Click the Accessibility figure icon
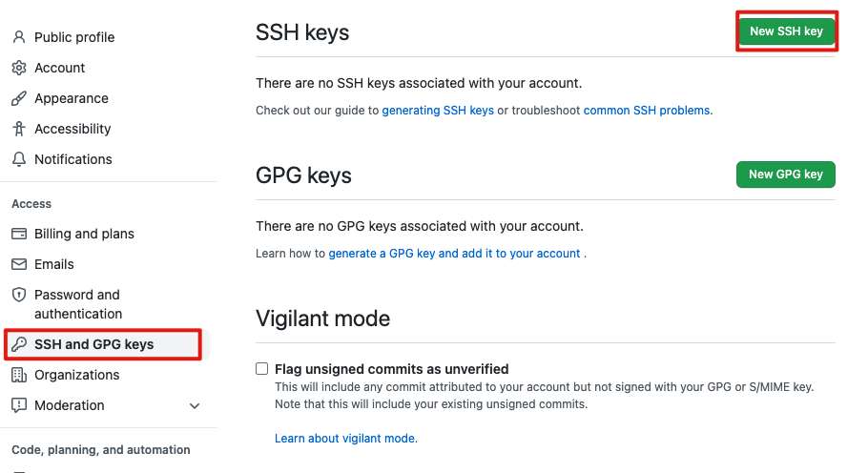 (x=19, y=129)
